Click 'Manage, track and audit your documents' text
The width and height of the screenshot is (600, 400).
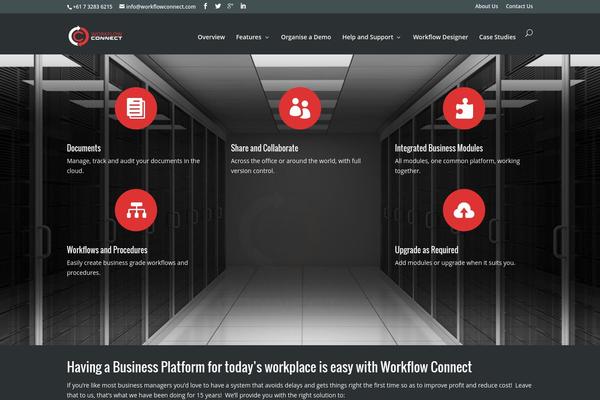coord(133,166)
